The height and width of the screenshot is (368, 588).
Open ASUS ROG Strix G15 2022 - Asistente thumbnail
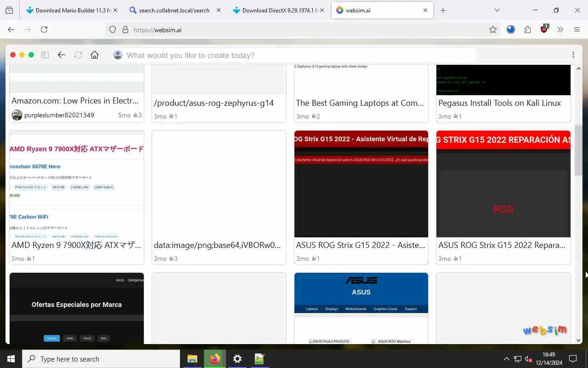pos(361,184)
